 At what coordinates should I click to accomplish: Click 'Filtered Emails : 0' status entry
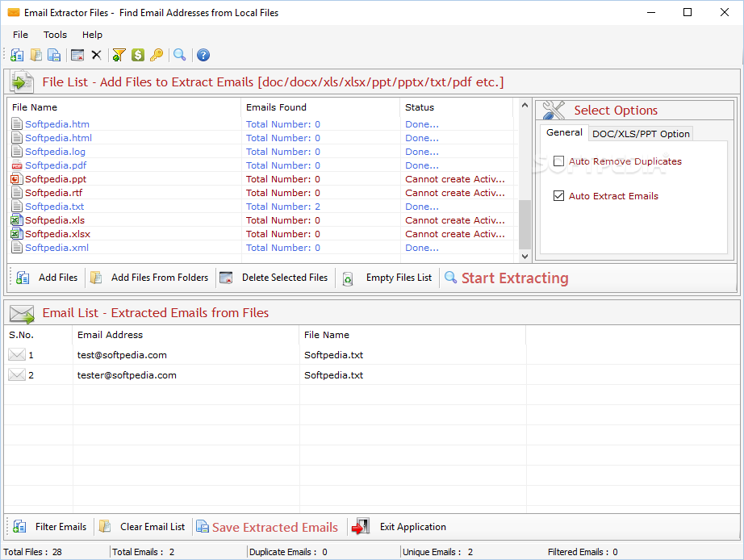point(583,552)
